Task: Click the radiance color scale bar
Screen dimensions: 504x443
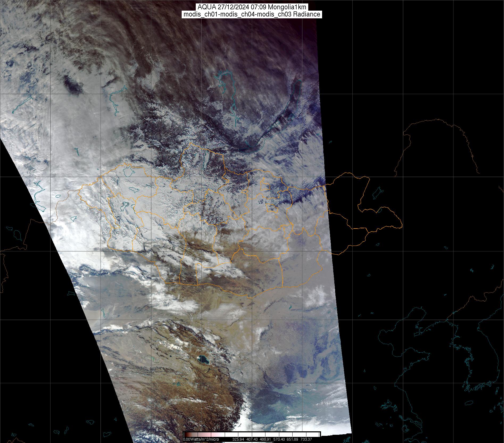Action: coord(252,434)
